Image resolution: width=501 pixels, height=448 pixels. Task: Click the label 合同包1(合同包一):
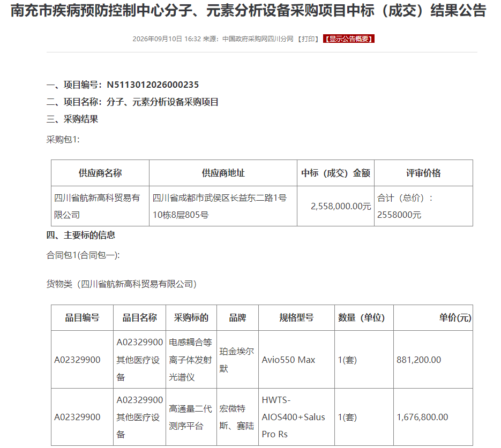(83, 255)
